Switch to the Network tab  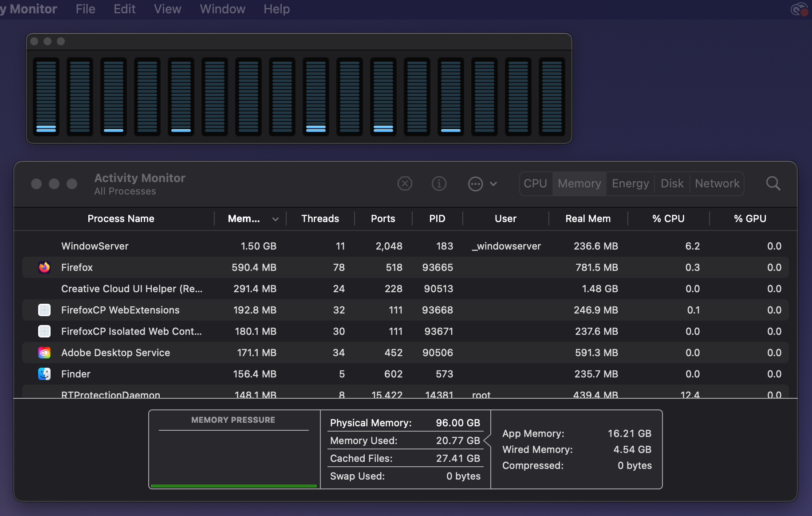point(717,183)
